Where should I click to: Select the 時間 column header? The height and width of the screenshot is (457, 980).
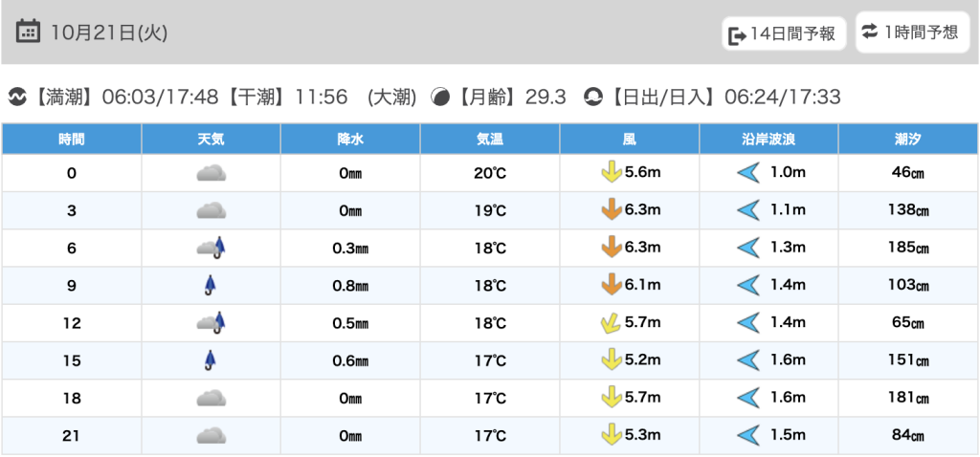pos(72,139)
